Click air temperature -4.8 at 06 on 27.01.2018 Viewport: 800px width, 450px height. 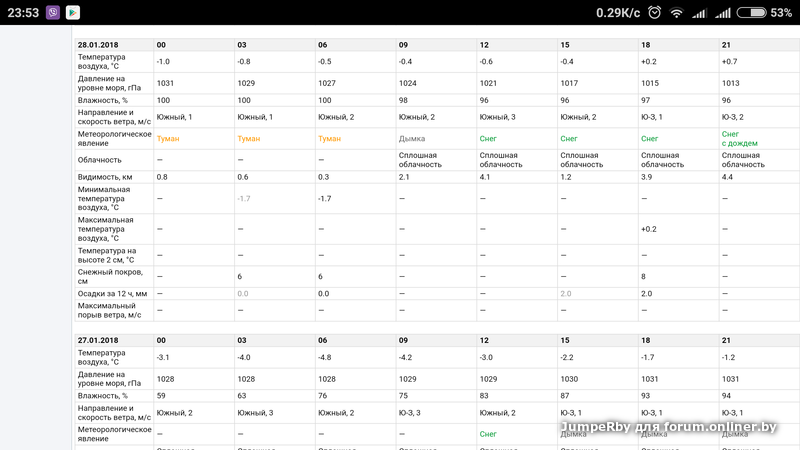tap(324, 358)
